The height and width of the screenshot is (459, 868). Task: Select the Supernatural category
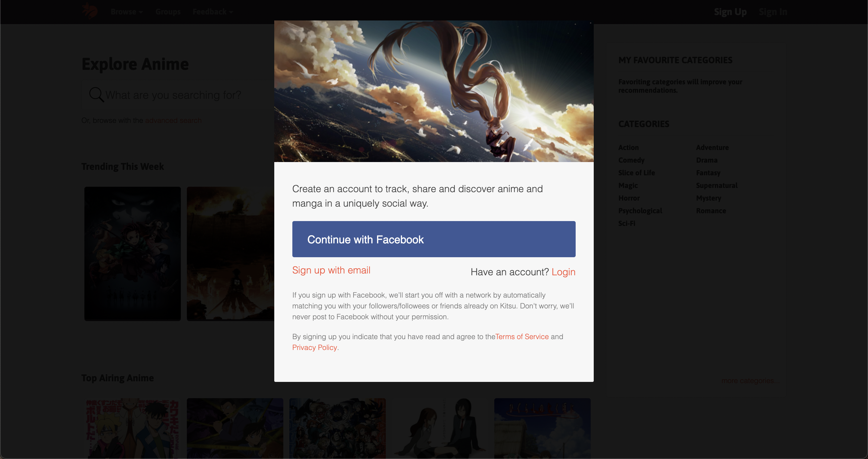pyautogui.click(x=717, y=185)
